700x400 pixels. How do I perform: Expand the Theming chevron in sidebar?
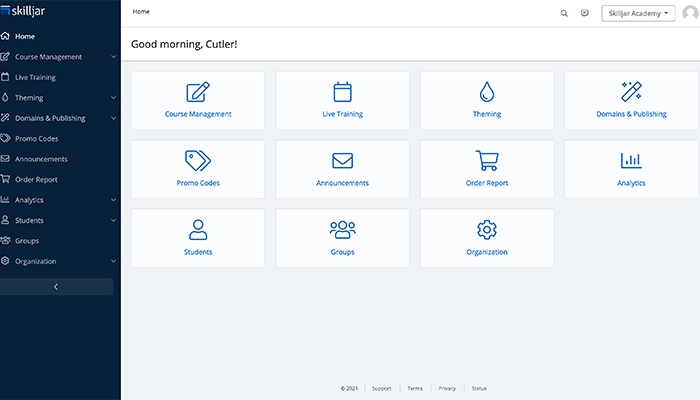click(x=113, y=97)
